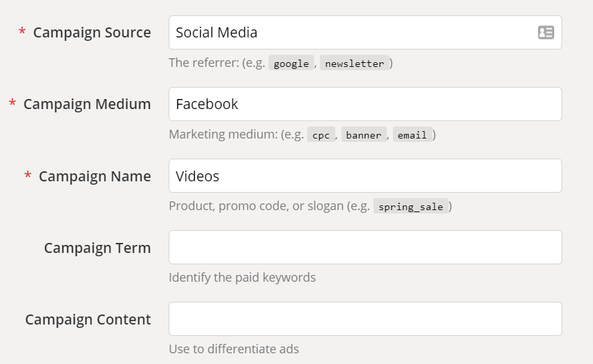The image size is (593, 364).
Task: Click the Campaign Source label
Action: pyautogui.click(x=92, y=32)
